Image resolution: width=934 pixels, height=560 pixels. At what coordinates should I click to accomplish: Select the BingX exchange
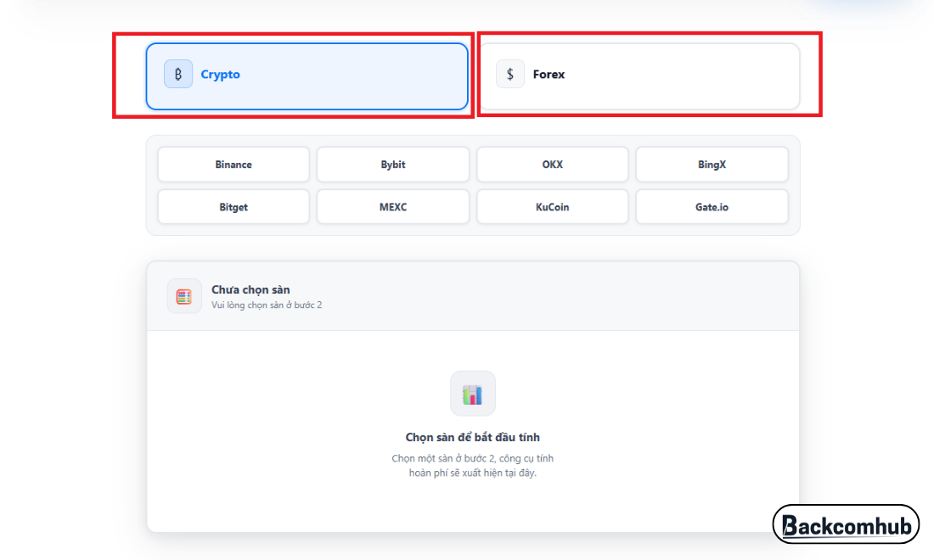[712, 165]
